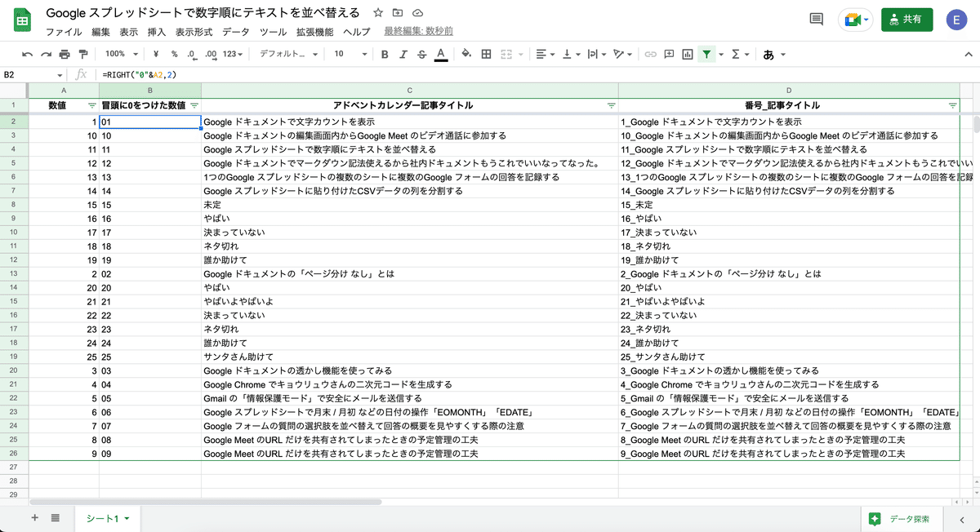
Task: Click the formula bar input
Action: 539,74
